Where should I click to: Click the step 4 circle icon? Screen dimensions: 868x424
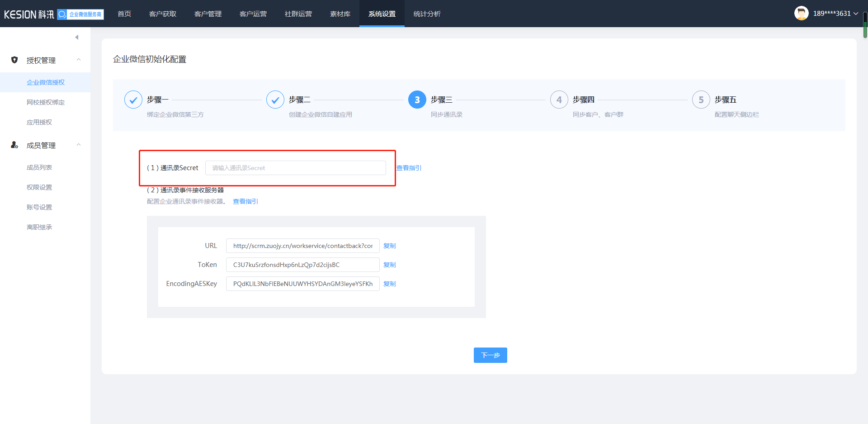click(x=559, y=100)
